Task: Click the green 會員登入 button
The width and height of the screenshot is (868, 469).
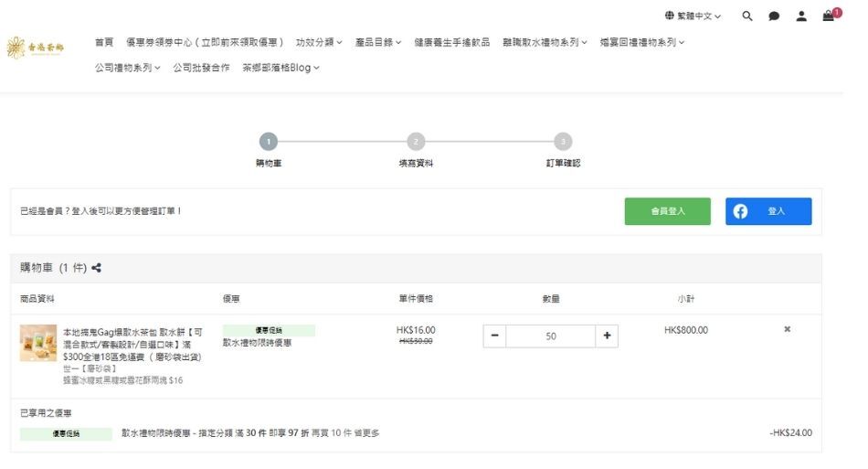Action: pyautogui.click(x=667, y=211)
